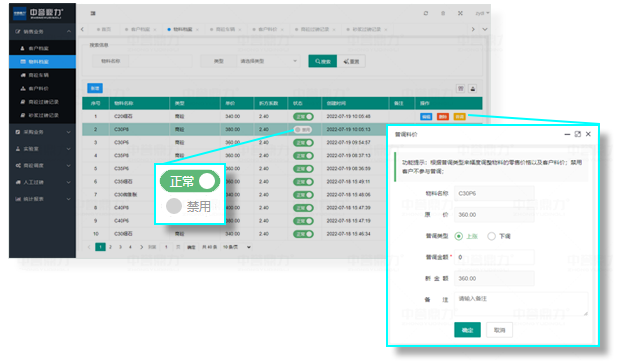Click the 重置 button
Image resolution: width=637 pixels, height=364 pixels.
pyautogui.click(x=351, y=61)
